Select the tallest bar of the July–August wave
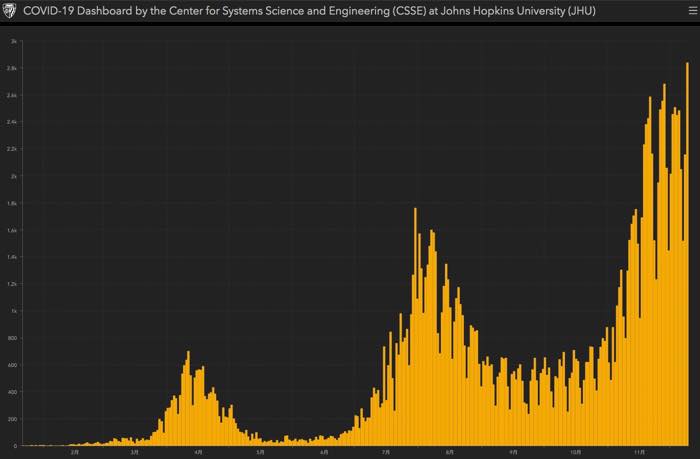700x459 pixels. (x=415, y=327)
